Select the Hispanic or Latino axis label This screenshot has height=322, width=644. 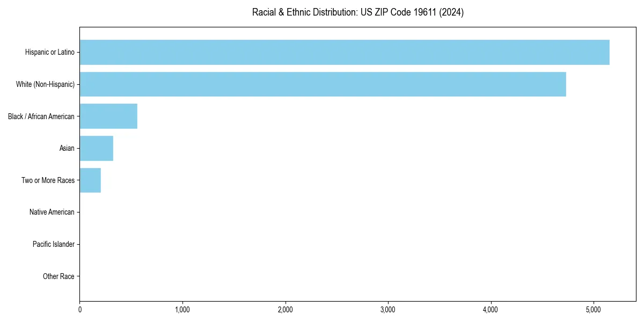[49, 52]
